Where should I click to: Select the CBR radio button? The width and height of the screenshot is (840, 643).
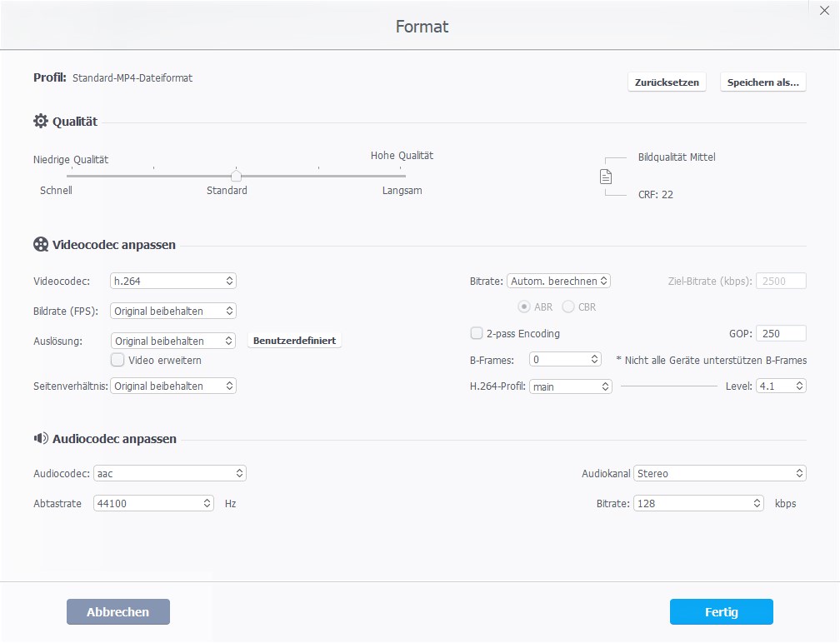[568, 307]
